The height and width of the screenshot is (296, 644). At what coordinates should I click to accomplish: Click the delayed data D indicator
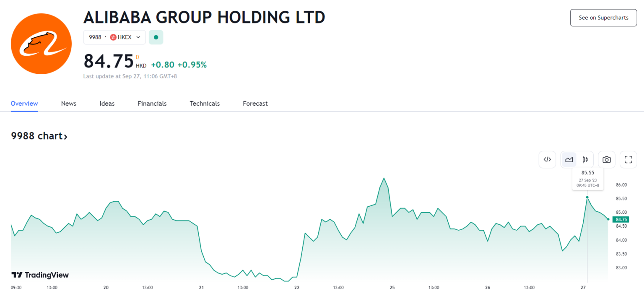137,57
